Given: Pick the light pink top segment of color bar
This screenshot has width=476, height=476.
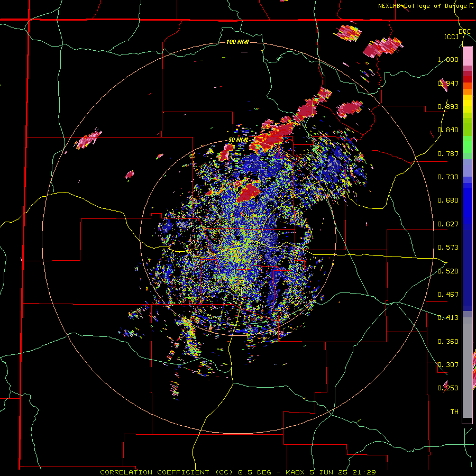Looking at the screenshot, I should (467, 57).
